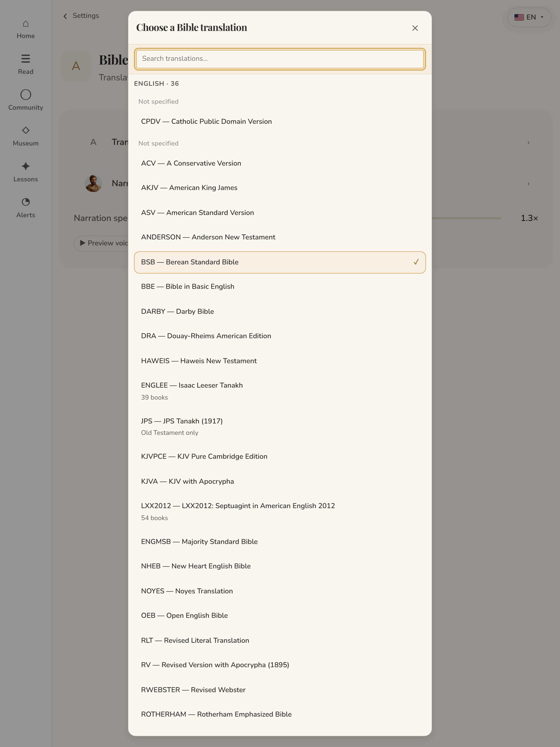
Task: Select NHEB New Heart English Bible
Action: click(280, 566)
